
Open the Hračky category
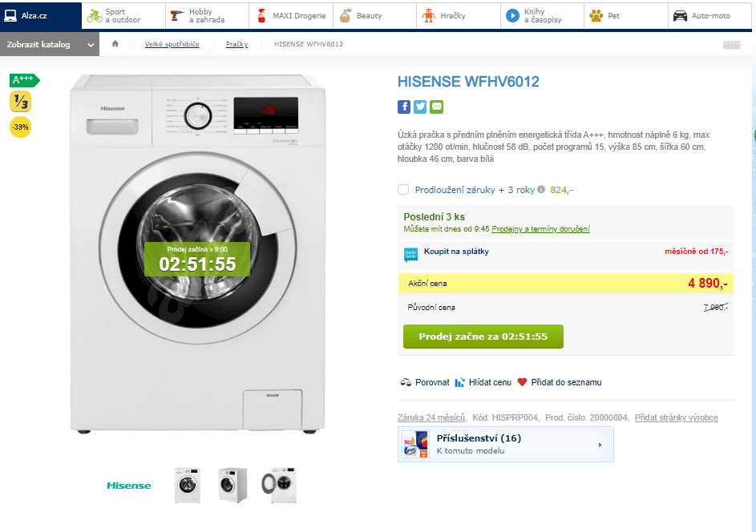[459, 15]
